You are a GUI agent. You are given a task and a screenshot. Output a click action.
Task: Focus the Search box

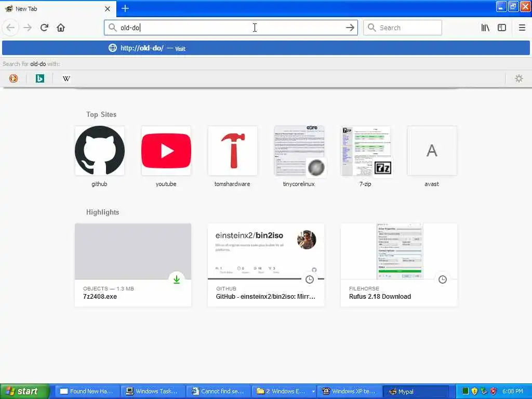403,28
